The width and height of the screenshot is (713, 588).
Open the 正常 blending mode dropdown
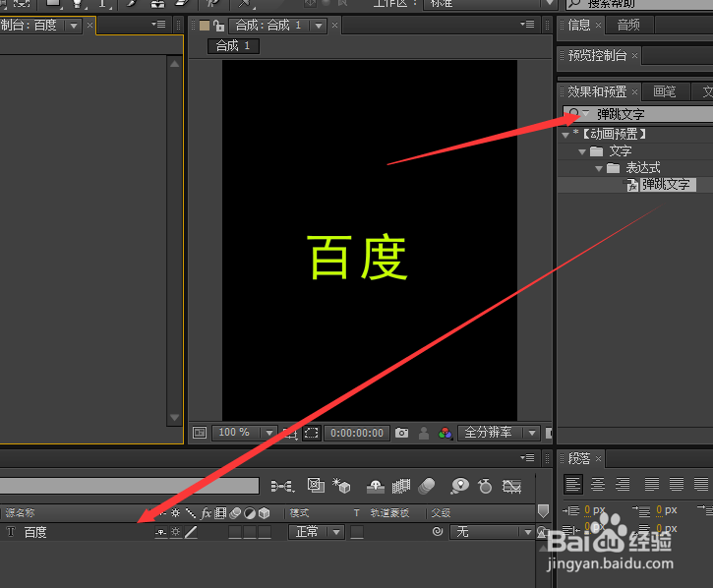317,532
